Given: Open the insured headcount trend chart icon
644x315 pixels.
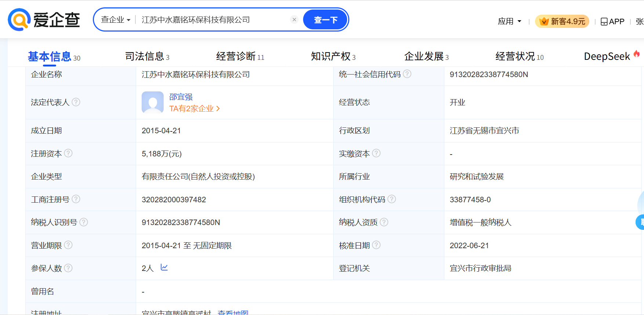Looking at the screenshot, I should (x=164, y=267).
